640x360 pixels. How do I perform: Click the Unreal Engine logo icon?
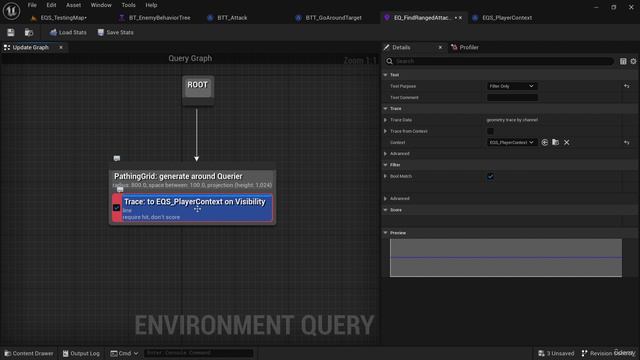11,11
